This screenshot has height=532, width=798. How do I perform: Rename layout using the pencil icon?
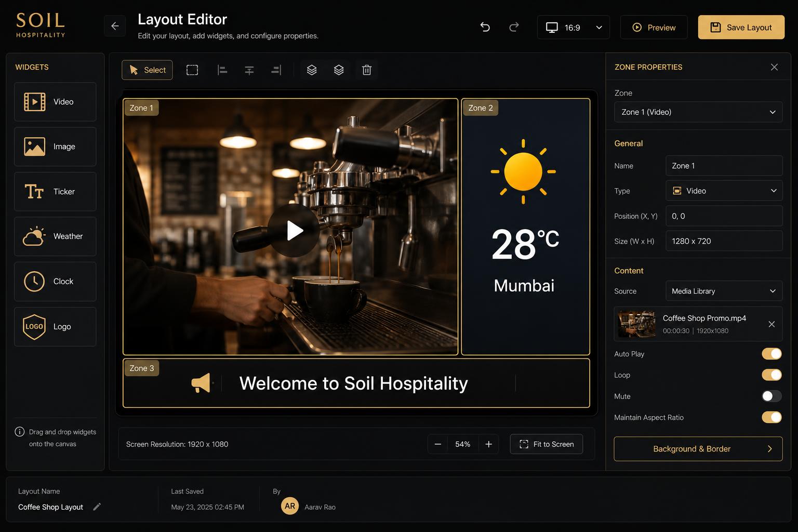tap(97, 507)
